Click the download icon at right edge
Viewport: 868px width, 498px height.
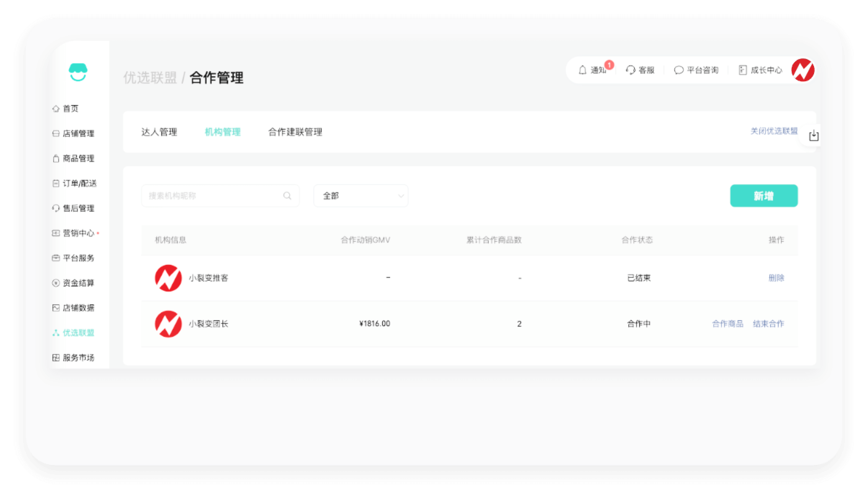coord(814,136)
